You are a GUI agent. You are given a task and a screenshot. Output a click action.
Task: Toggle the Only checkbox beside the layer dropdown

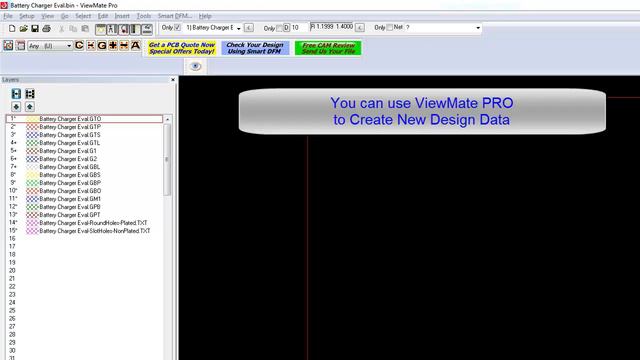(177, 27)
